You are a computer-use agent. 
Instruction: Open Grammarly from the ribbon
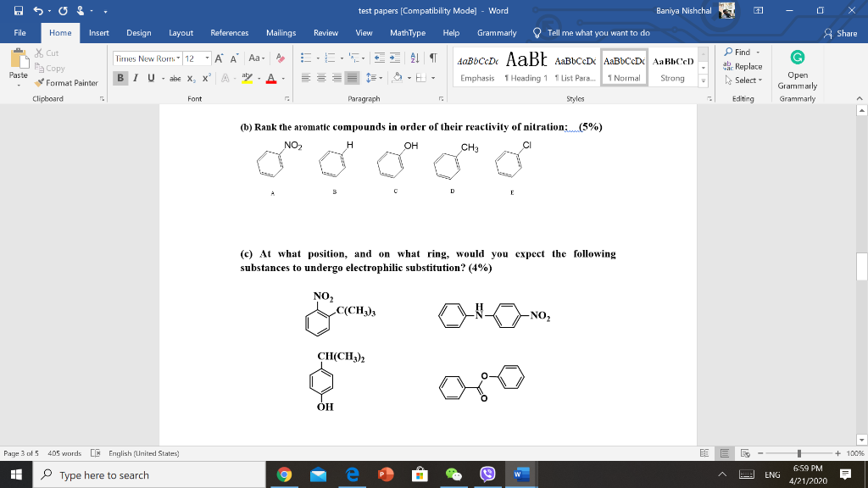coord(797,71)
